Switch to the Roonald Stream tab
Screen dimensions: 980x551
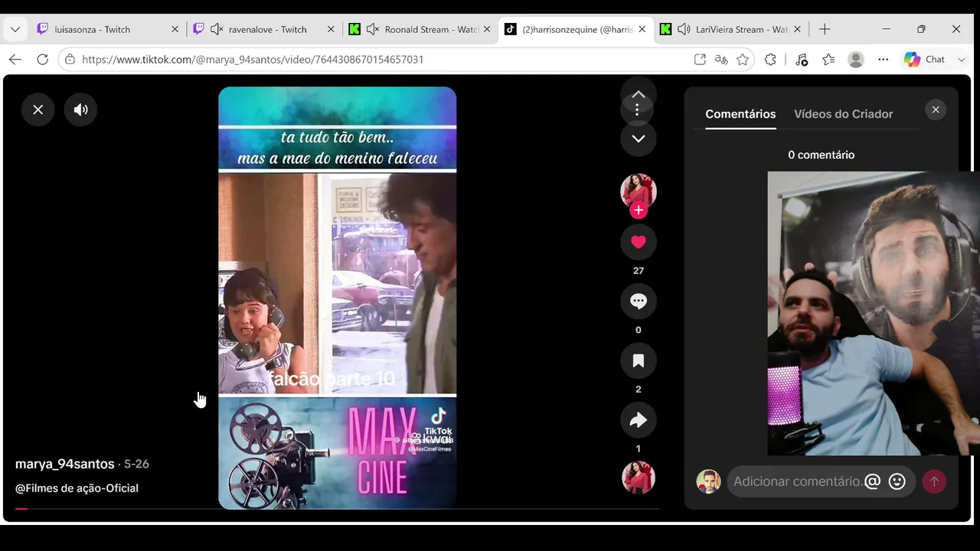tap(420, 29)
